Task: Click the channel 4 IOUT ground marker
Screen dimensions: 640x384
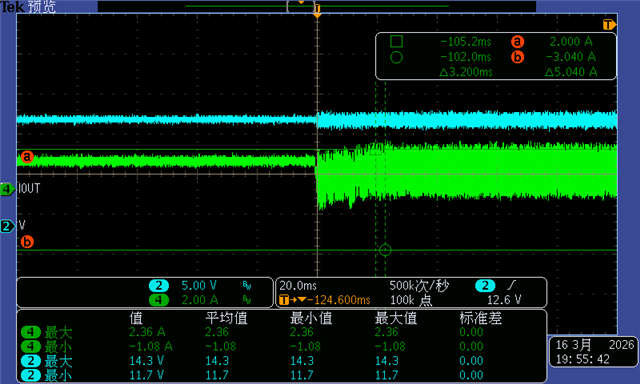Action: point(7,189)
